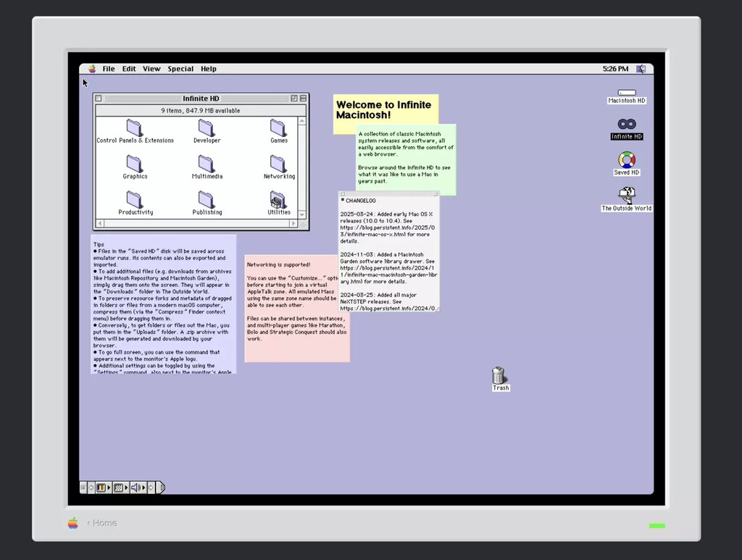Screen dimensions: 742x560
Task: Click the menu bar clock showing 5:26 PM
Action: pyautogui.click(x=615, y=69)
